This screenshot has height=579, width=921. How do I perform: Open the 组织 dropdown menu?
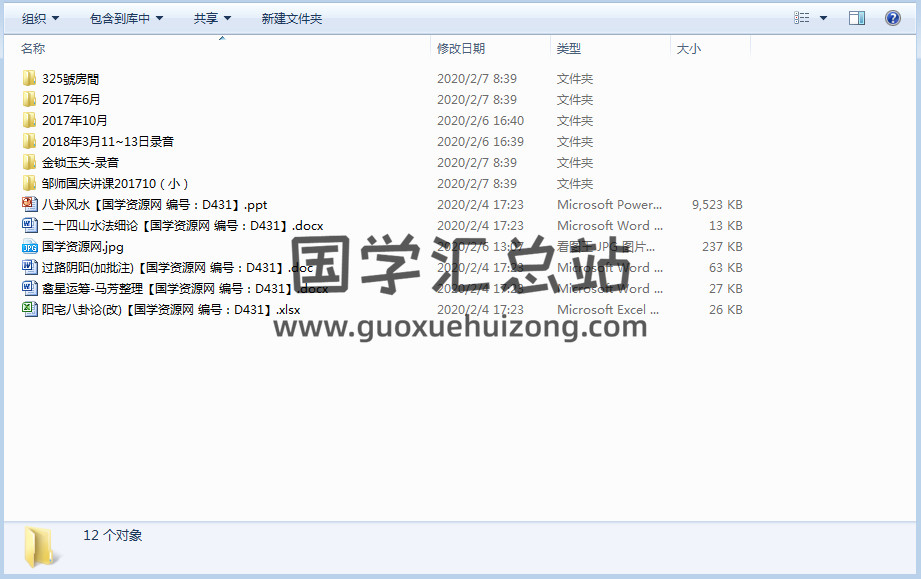coord(40,19)
